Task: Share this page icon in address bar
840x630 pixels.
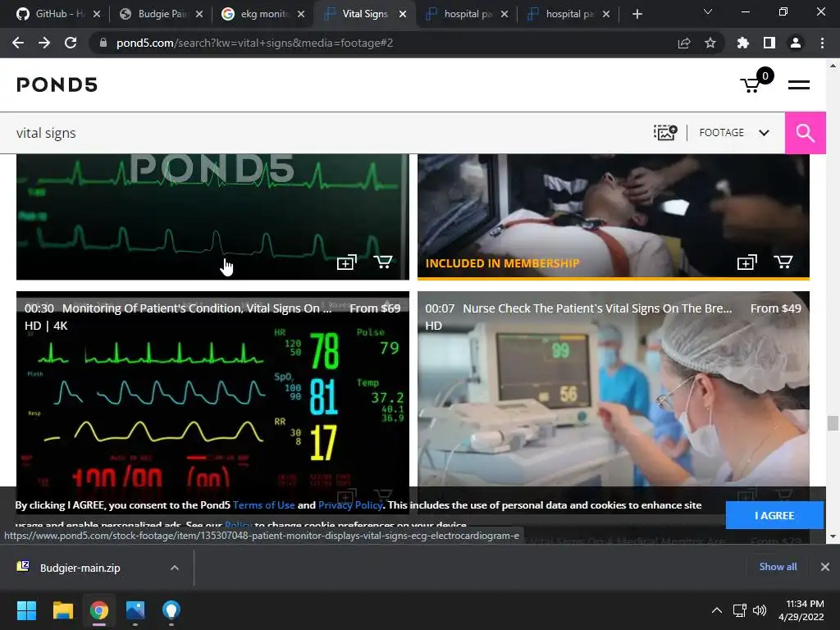Action: pyautogui.click(x=684, y=43)
